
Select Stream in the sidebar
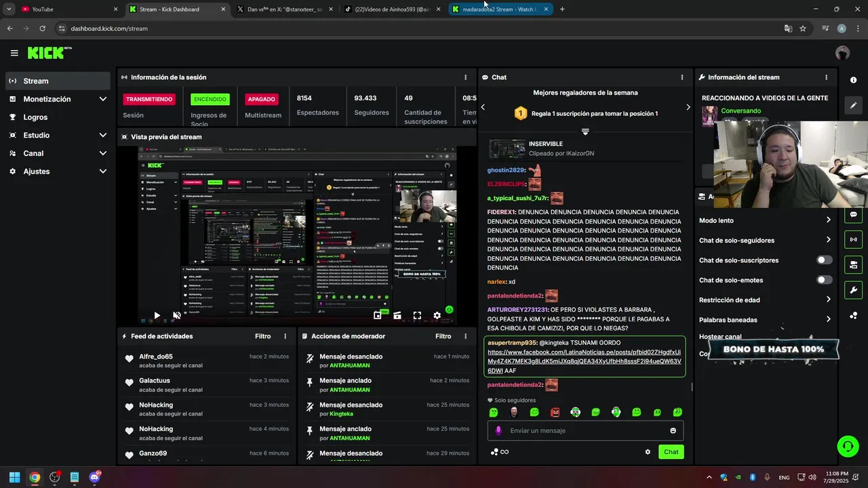pyautogui.click(x=58, y=81)
